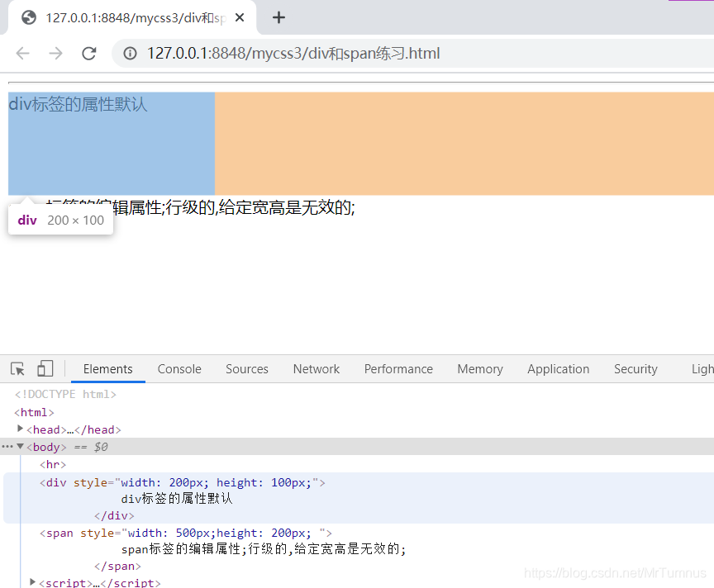This screenshot has width=714, height=588.
Task: Click the browser back arrow
Action: point(22,53)
